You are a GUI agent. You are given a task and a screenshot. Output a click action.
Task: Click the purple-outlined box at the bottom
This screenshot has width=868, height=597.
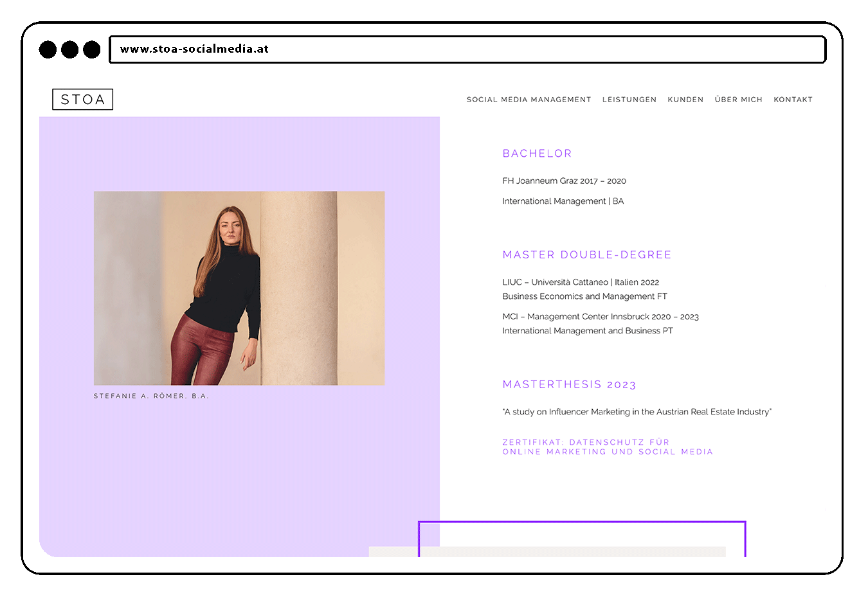tap(582, 539)
